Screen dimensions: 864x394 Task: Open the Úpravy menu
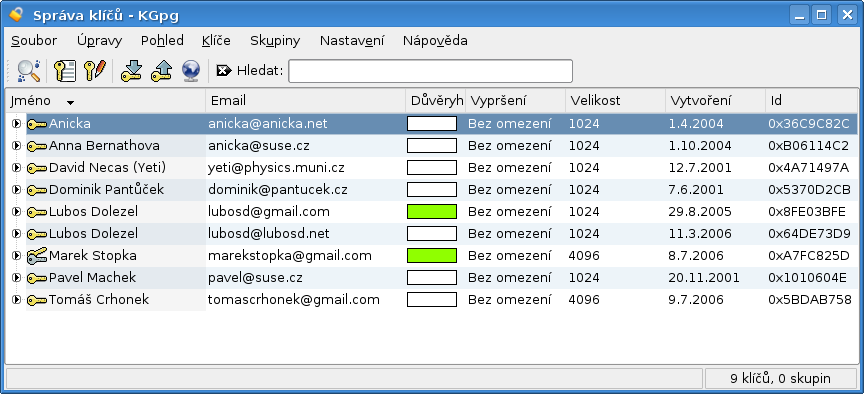[x=100, y=41]
